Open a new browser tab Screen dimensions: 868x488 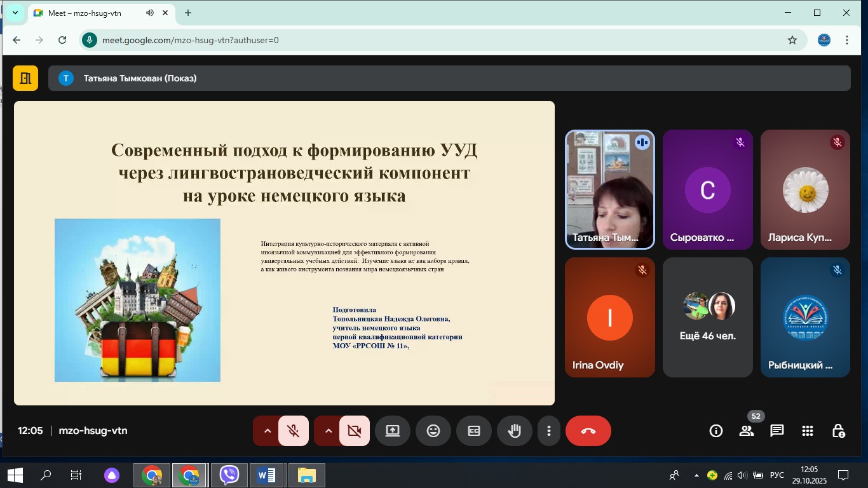[x=188, y=13]
